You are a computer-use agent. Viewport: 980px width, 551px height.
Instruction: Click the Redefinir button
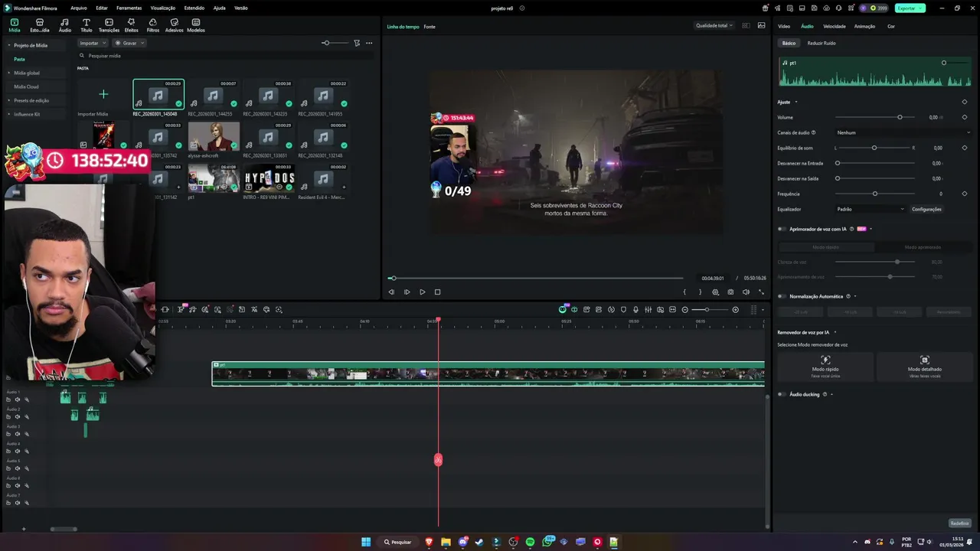(x=959, y=523)
